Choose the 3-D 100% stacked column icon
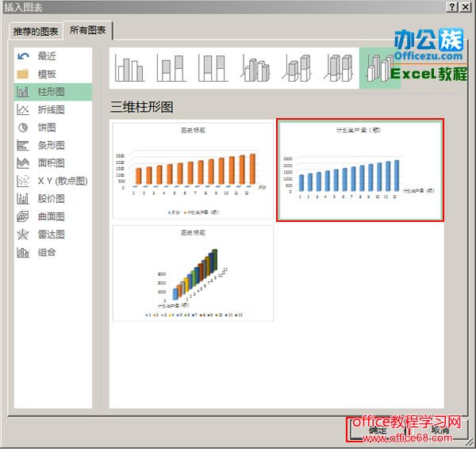The image size is (476, 451). tap(339, 68)
